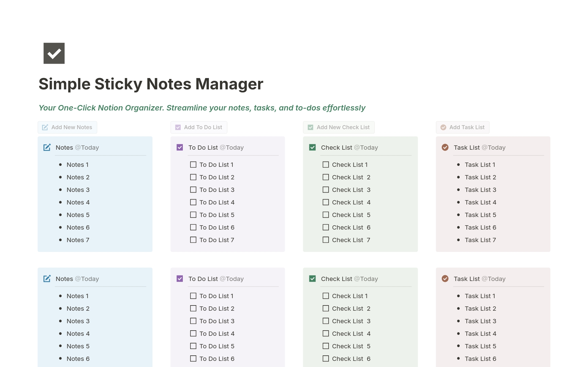Select the Notes 4 bullet item
This screenshot has width=588, height=367.
click(x=78, y=202)
